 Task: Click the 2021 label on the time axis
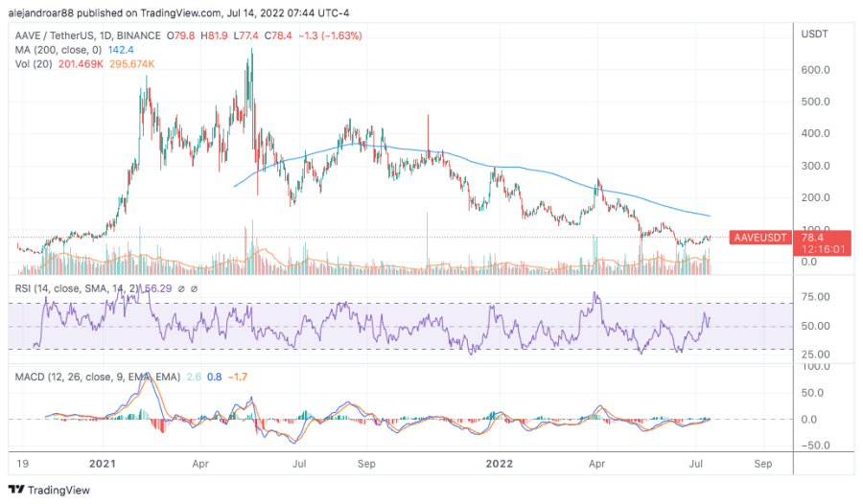(103, 464)
